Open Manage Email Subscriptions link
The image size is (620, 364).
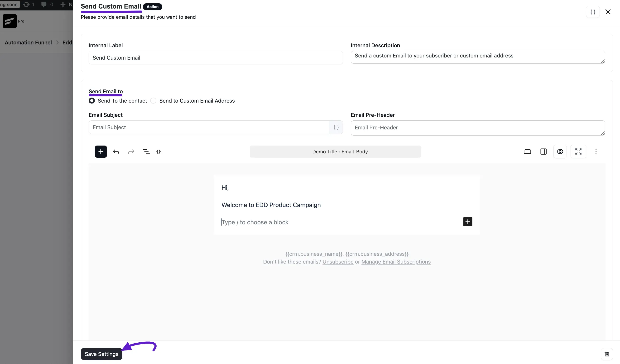[396, 262]
